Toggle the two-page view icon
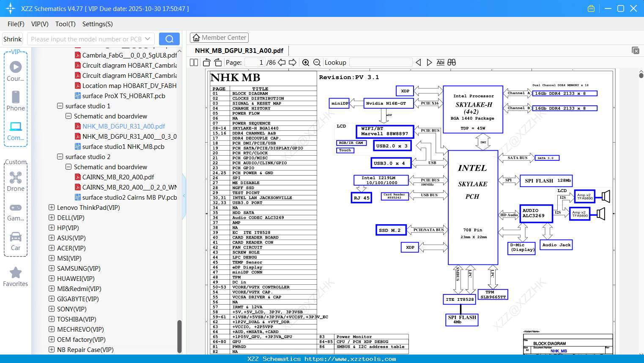The width and height of the screenshot is (644, 363). point(194,62)
